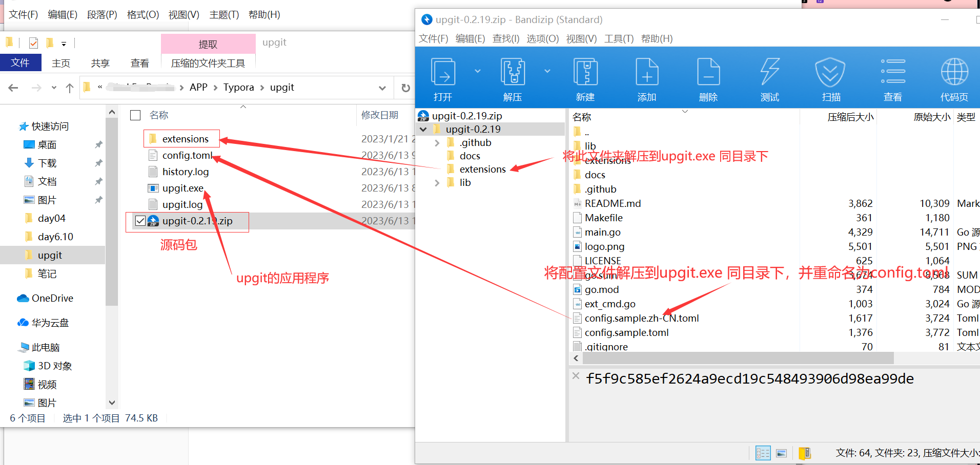Click the Bandizip Test (测试) icon
The image size is (980, 465).
[770, 72]
